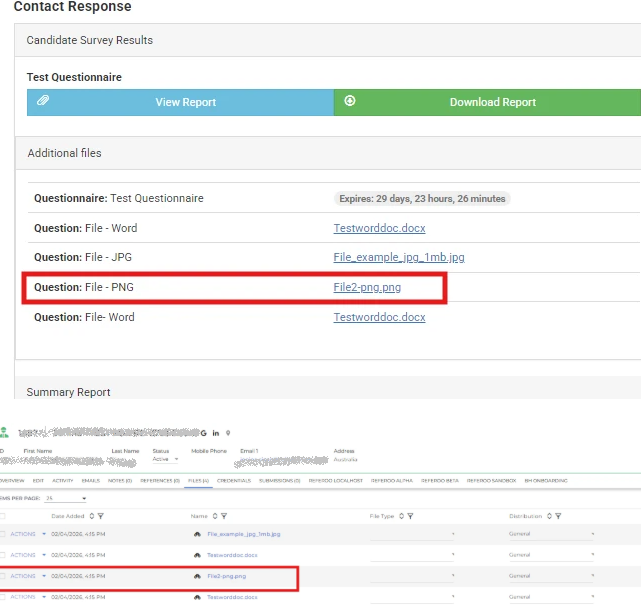Click the map location pin icon
Image resolution: width=641 pixels, height=607 pixels.
click(229, 433)
